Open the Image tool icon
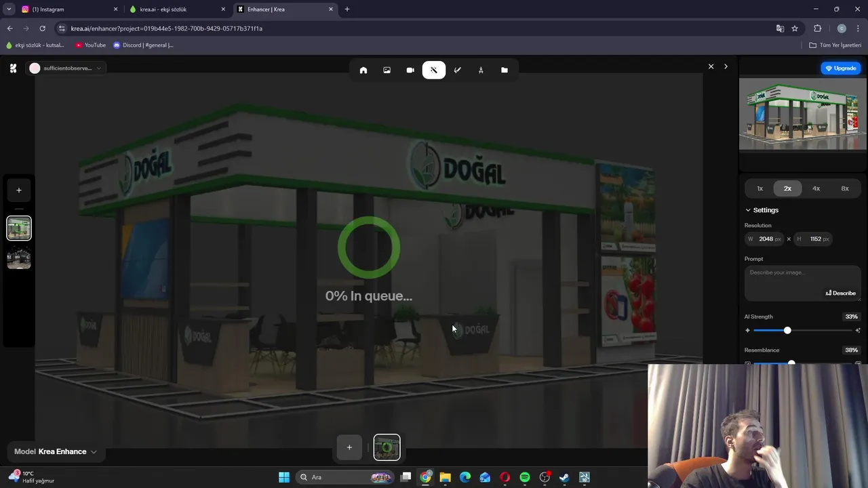Image resolution: width=868 pixels, height=488 pixels. click(x=387, y=70)
